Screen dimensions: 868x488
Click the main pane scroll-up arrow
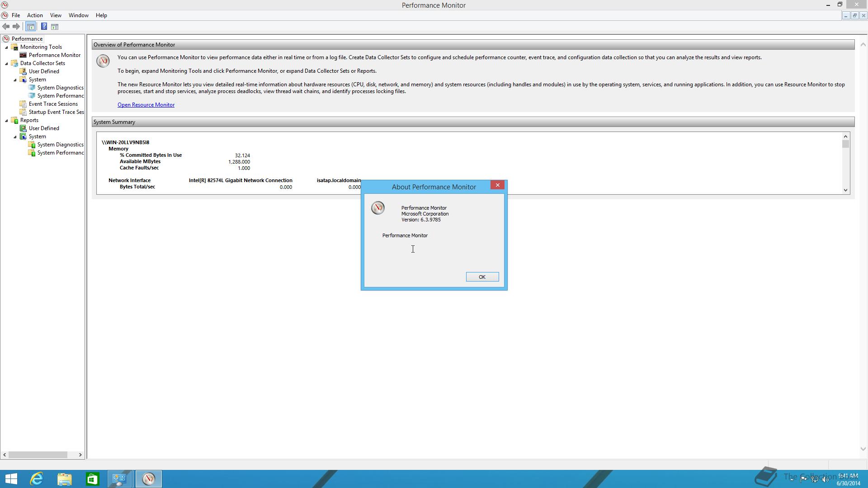pyautogui.click(x=863, y=44)
